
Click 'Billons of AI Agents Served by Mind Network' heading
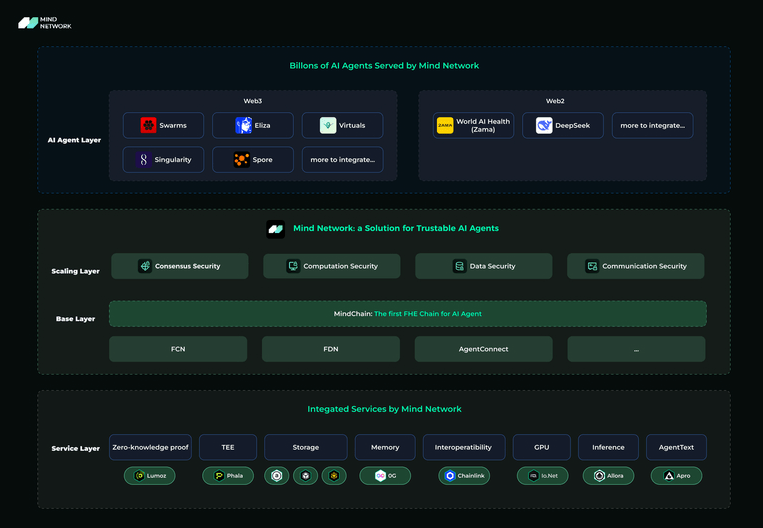[x=384, y=66]
